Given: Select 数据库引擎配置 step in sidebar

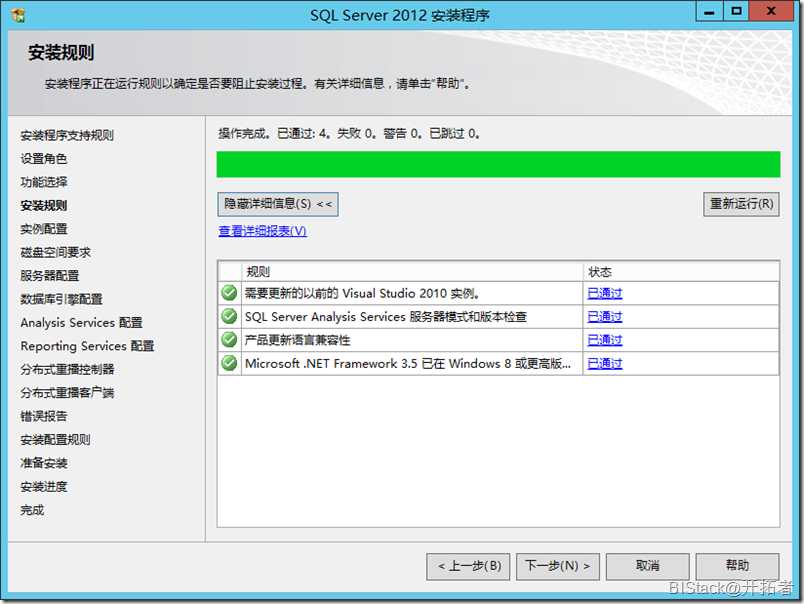Looking at the screenshot, I should pyautogui.click(x=62, y=299).
